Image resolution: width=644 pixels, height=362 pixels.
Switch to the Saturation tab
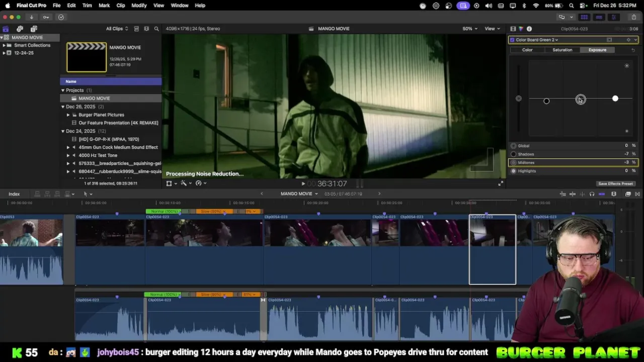(562, 50)
